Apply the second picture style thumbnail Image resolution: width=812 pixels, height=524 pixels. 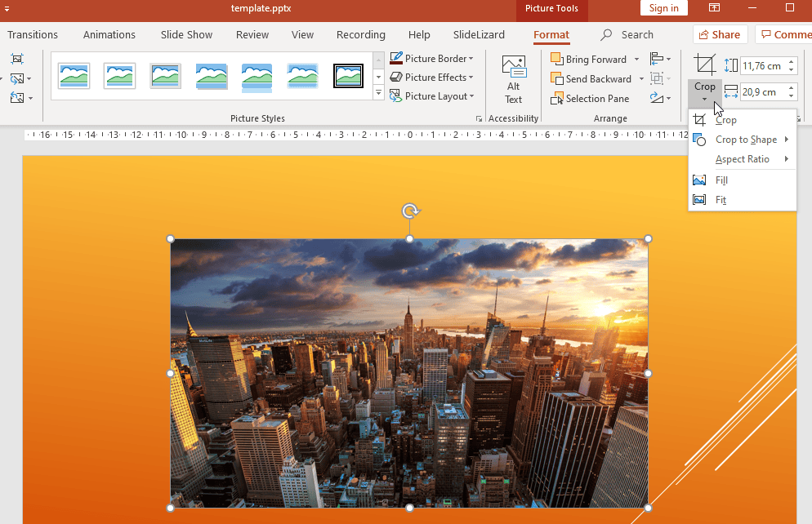pyautogui.click(x=119, y=76)
